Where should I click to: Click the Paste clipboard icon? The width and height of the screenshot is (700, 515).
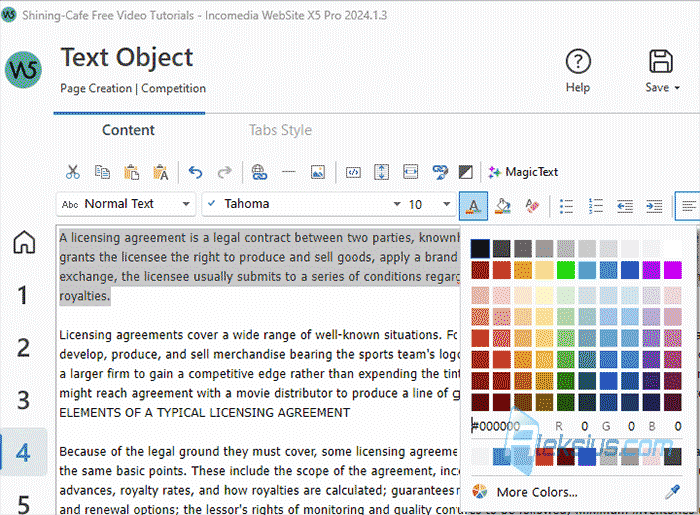(131, 172)
